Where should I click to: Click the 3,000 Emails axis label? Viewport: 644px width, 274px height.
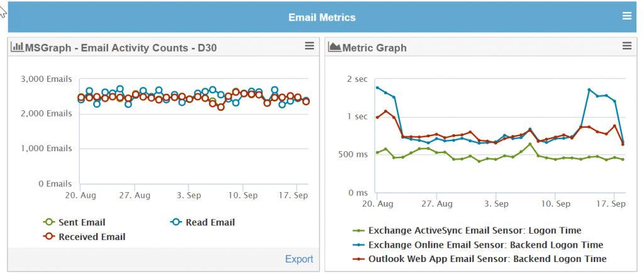[x=47, y=79]
